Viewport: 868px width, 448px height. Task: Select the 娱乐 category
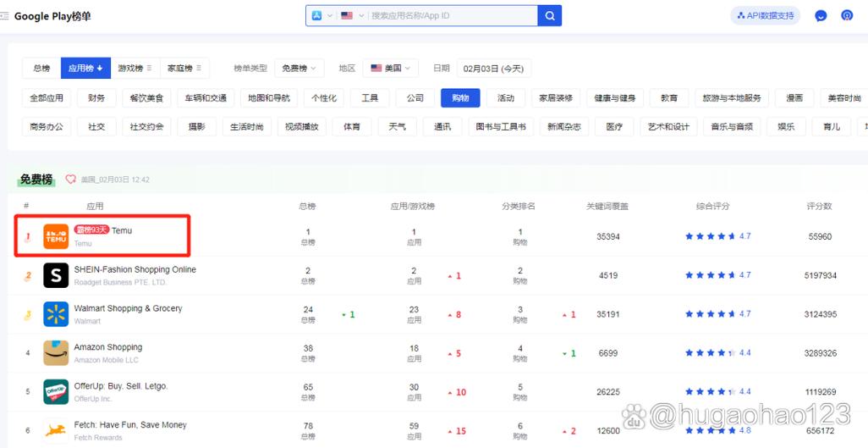(x=786, y=127)
